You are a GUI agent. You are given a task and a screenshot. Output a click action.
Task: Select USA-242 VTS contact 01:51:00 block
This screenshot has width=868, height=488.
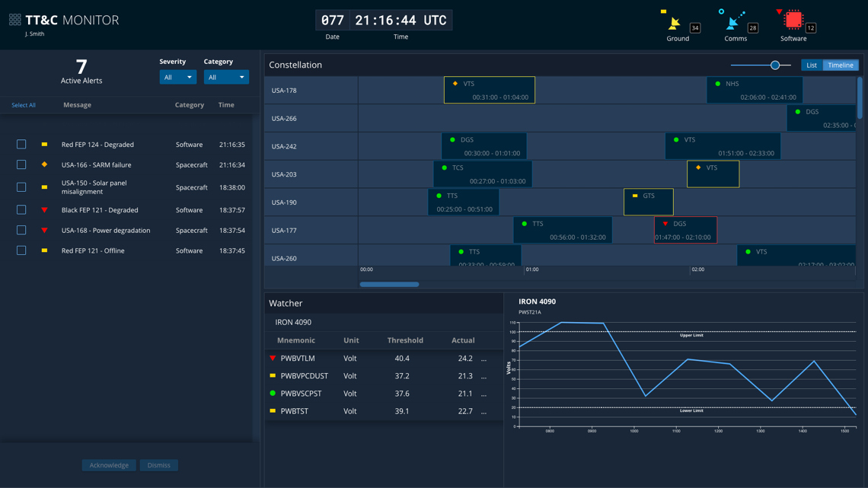click(x=723, y=146)
